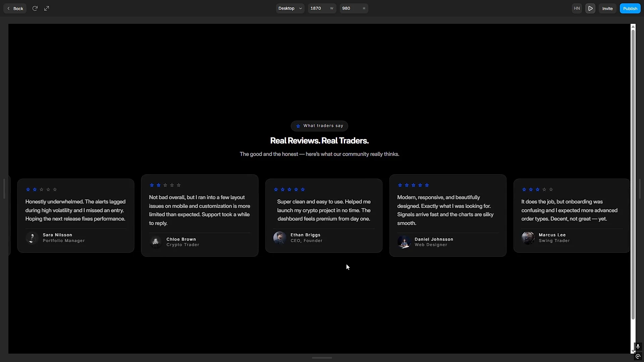
Task: Click the first star in Sara Nilsson's card
Action: pos(28,190)
